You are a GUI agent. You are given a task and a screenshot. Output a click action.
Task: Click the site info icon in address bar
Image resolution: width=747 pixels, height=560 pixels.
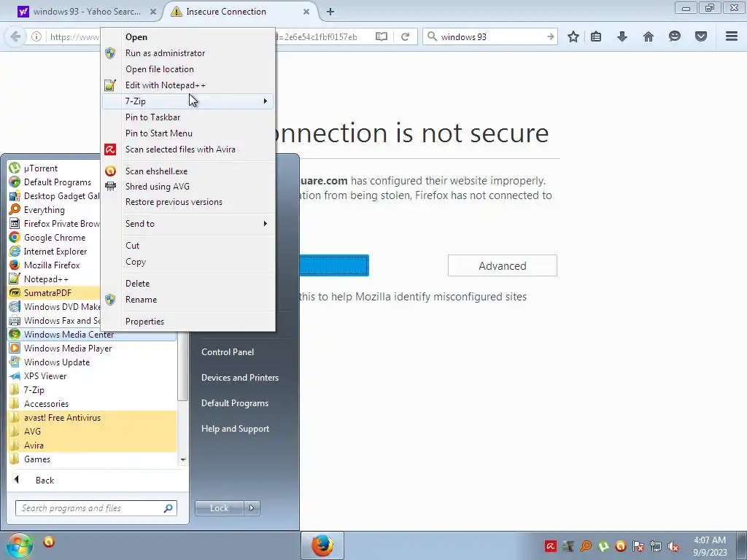point(36,36)
